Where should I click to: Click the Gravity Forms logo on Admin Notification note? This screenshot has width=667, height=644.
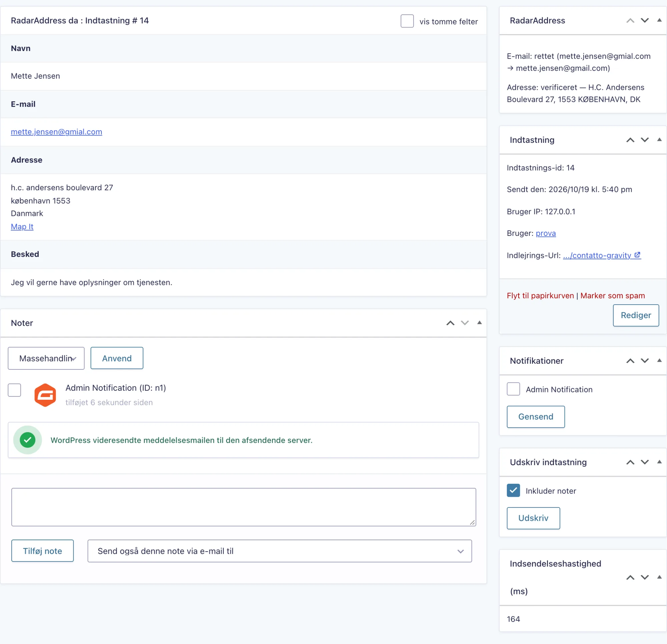(45, 395)
